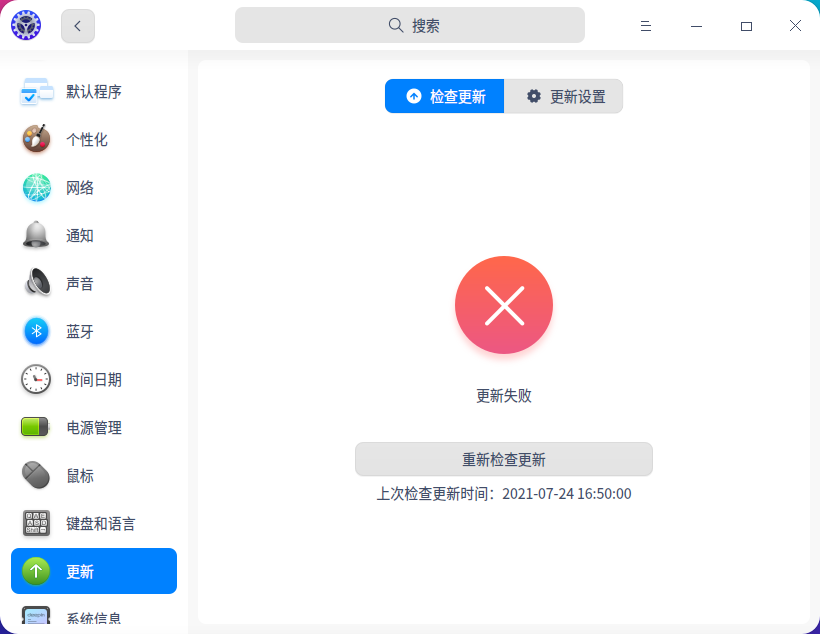Image resolution: width=820 pixels, height=634 pixels.
Task: Open the 声音 speaker icon
Action: pos(37,282)
